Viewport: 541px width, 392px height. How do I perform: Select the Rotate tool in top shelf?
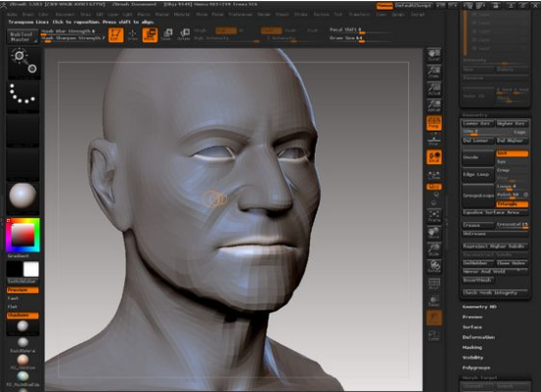tap(184, 35)
